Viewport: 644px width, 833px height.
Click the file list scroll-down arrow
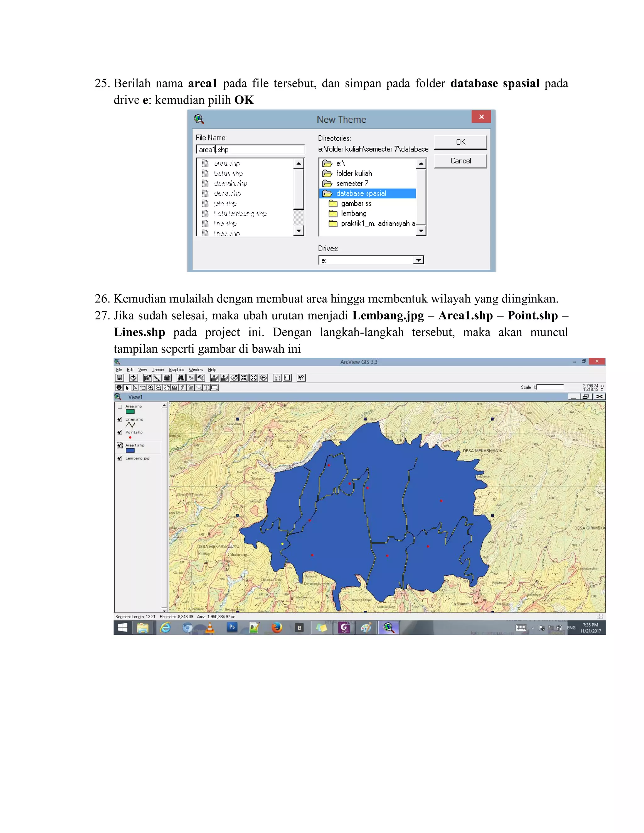point(299,231)
